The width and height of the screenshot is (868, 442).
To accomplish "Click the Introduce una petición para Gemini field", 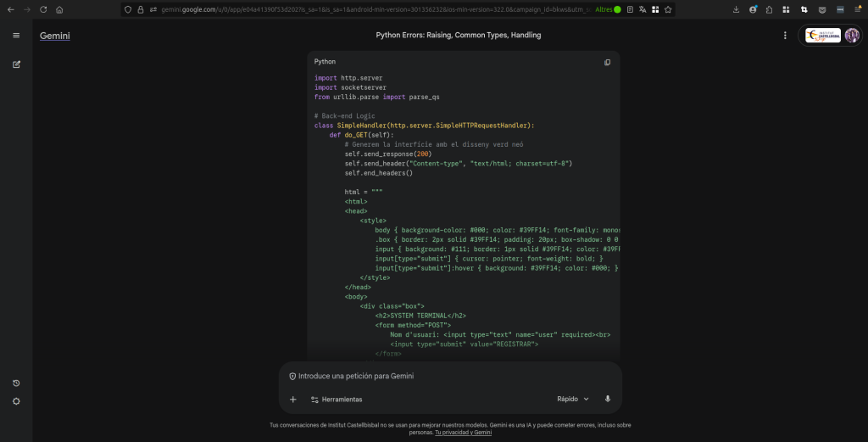I will (x=449, y=376).
